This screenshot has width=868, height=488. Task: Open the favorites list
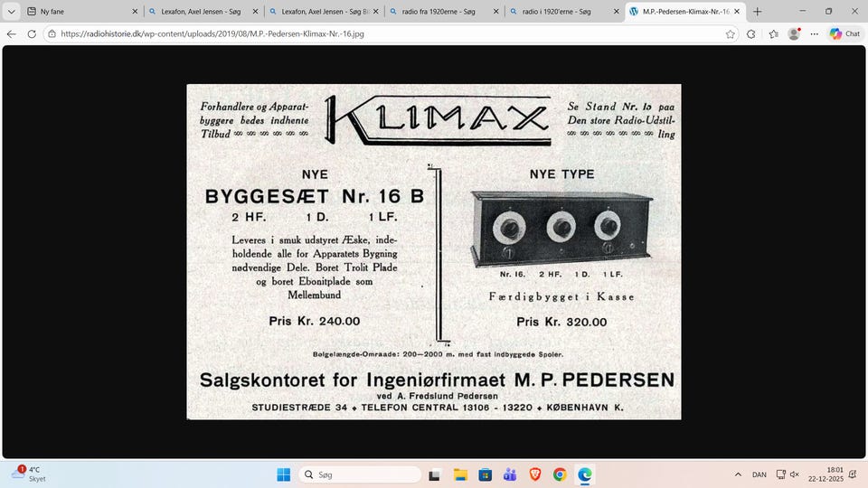[x=773, y=33]
